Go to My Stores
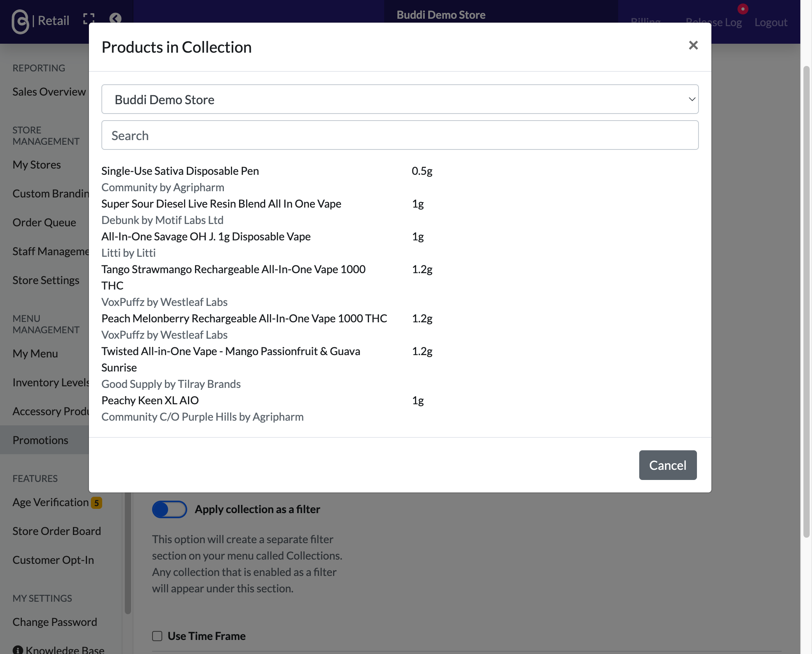Screen dimensions: 812x654 click(x=37, y=165)
